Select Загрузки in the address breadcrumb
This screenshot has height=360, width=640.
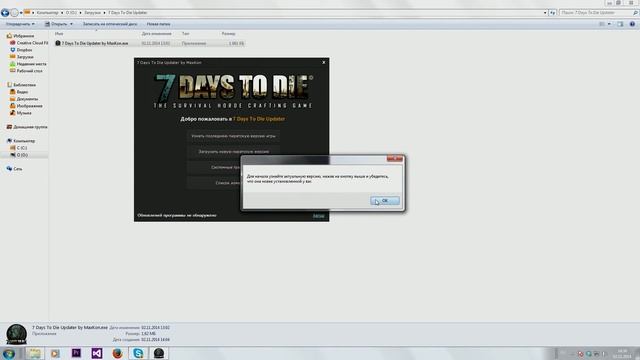pyautogui.click(x=92, y=13)
